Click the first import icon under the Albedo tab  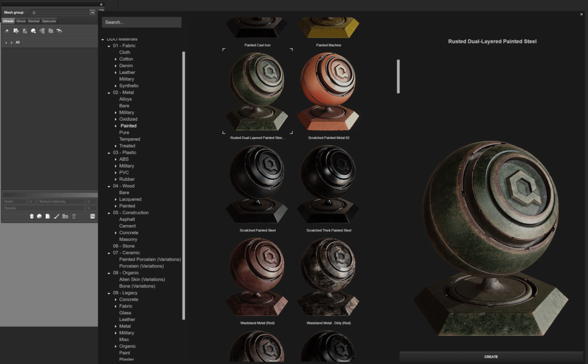pos(7,31)
